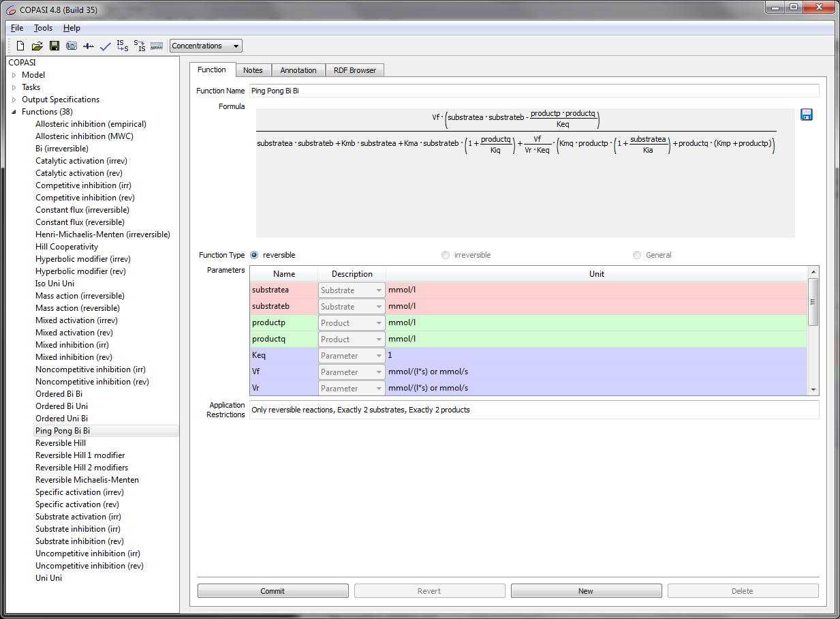Open the Tools menu
The width and height of the screenshot is (840, 619).
tap(43, 28)
